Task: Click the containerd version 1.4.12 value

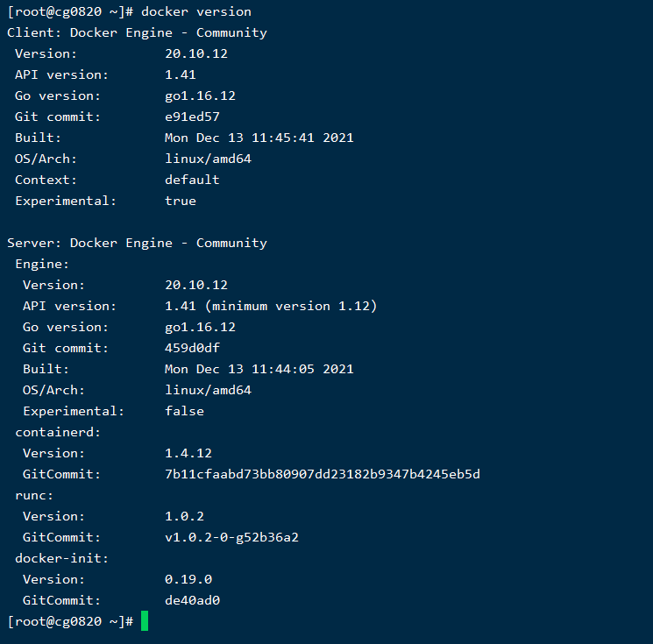Action: pyautogui.click(x=188, y=453)
